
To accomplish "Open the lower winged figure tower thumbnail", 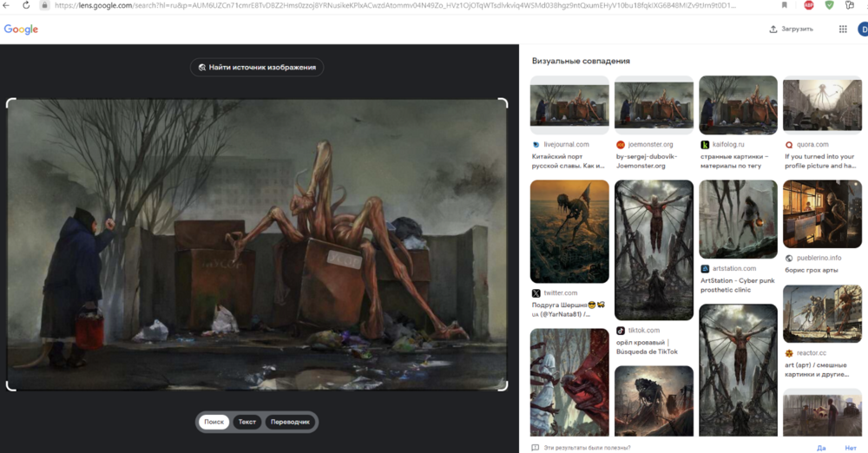I will (738, 370).
